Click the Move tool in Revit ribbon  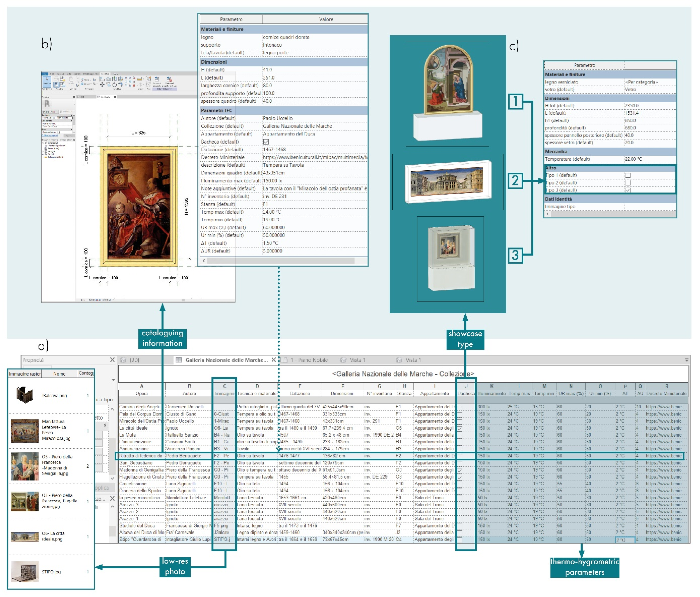(x=102, y=85)
